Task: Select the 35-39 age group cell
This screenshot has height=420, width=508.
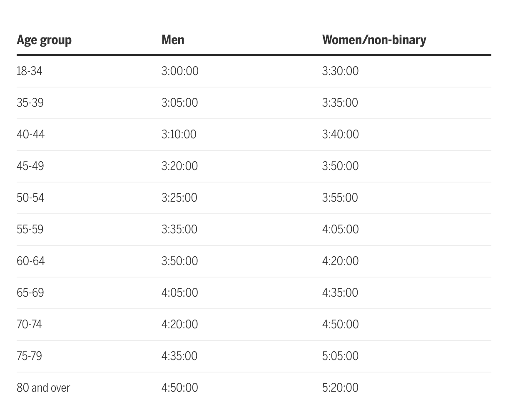Action: (x=30, y=103)
